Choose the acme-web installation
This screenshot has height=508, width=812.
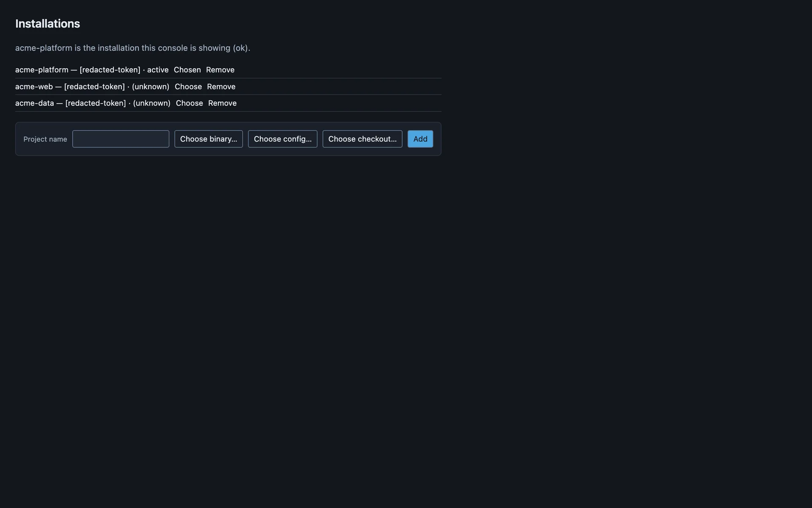click(x=188, y=86)
